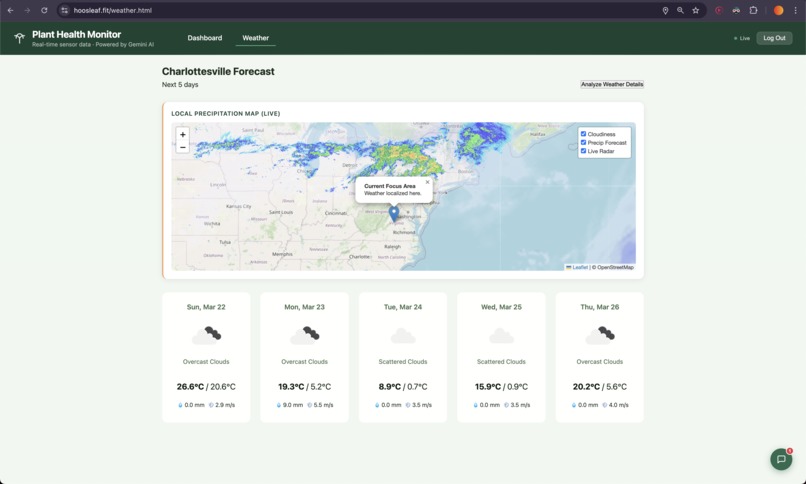Click the Charlottesville Forecast heading
The width and height of the screenshot is (806, 484).
pyautogui.click(x=218, y=71)
